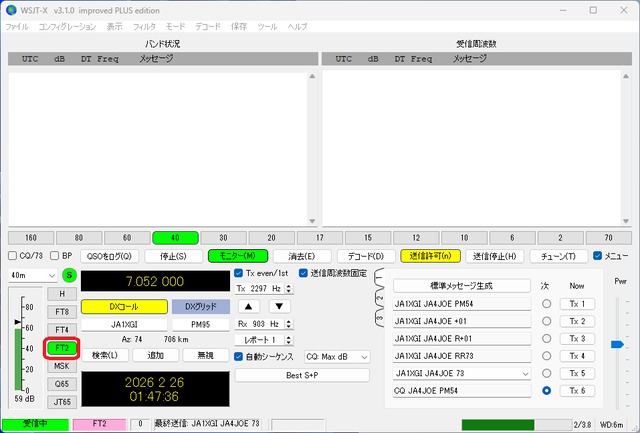Viewport: 640px width, 433px height.
Task: Shift Tx frequency down with arrow button
Action: (x=279, y=306)
